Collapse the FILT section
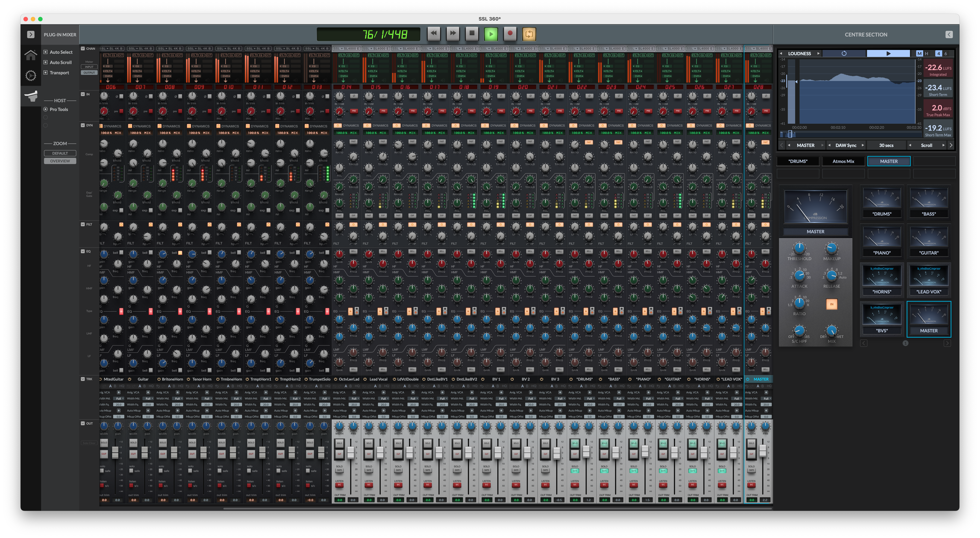Image resolution: width=980 pixels, height=538 pixels. (x=83, y=225)
